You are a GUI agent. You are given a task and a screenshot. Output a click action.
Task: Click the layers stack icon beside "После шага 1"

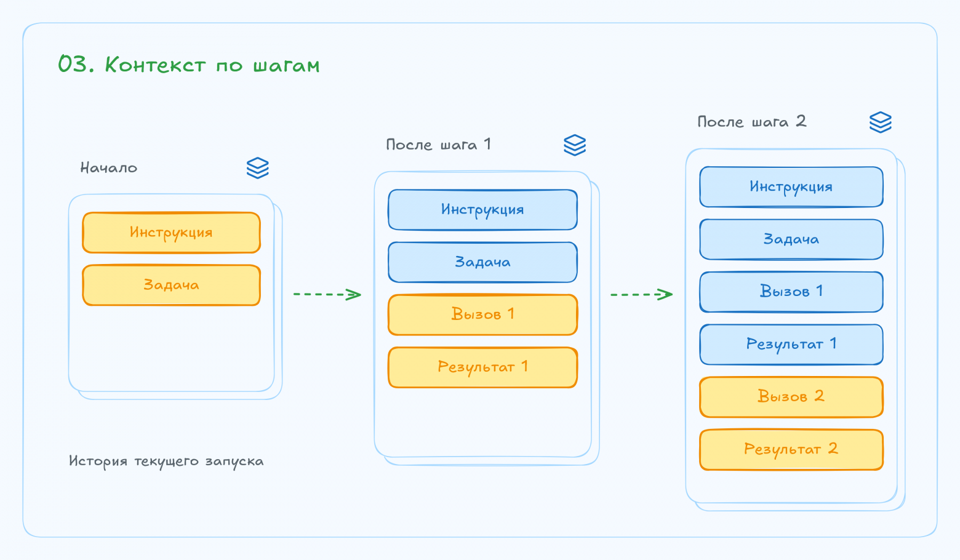(x=575, y=145)
